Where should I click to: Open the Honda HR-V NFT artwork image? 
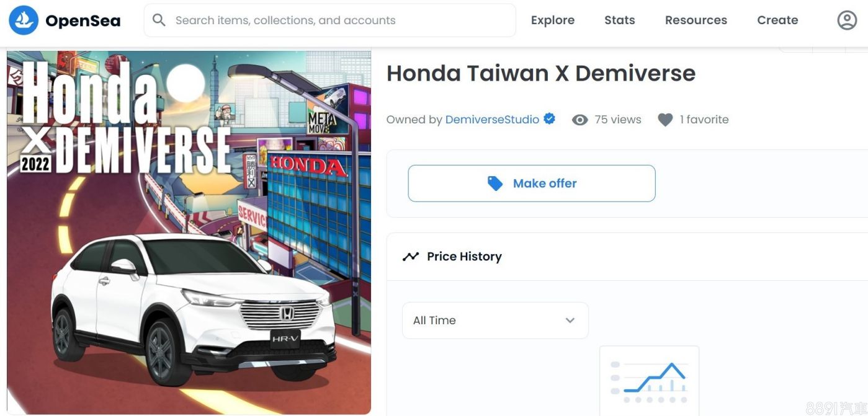pos(189,232)
